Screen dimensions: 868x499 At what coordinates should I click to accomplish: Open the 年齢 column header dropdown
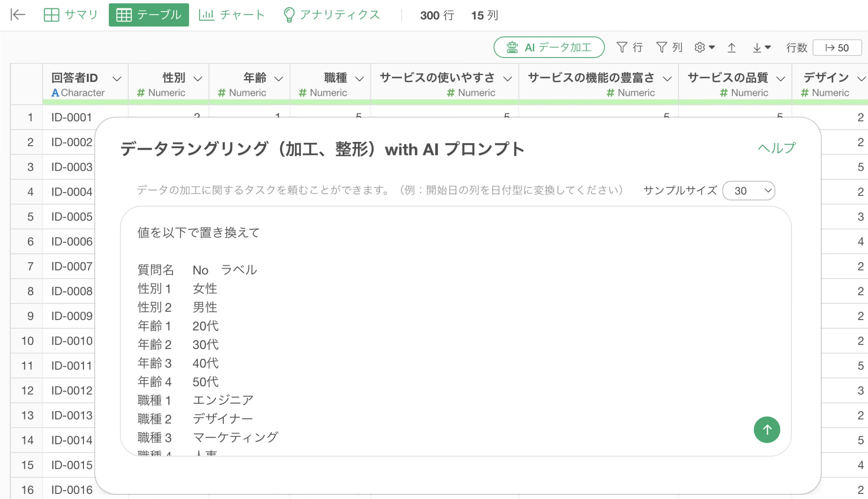279,79
